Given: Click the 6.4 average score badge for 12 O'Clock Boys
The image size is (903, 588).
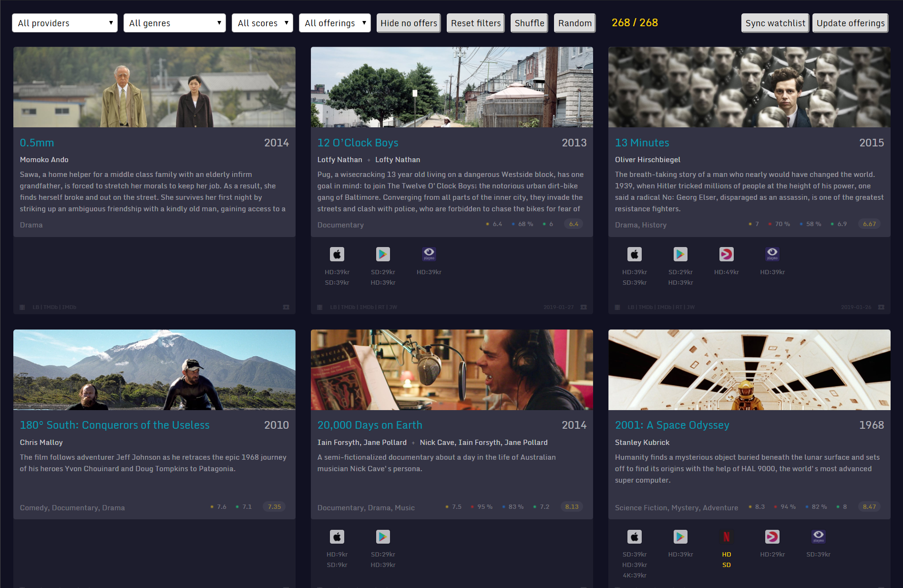Looking at the screenshot, I should [x=574, y=224].
